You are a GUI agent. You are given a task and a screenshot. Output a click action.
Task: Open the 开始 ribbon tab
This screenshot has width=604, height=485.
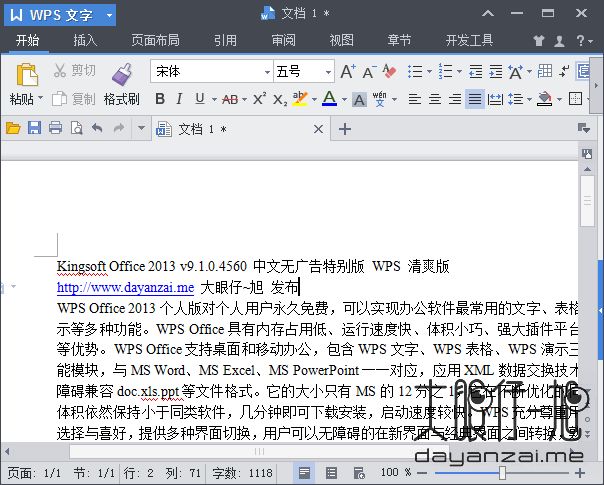click(x=27, y=40)
